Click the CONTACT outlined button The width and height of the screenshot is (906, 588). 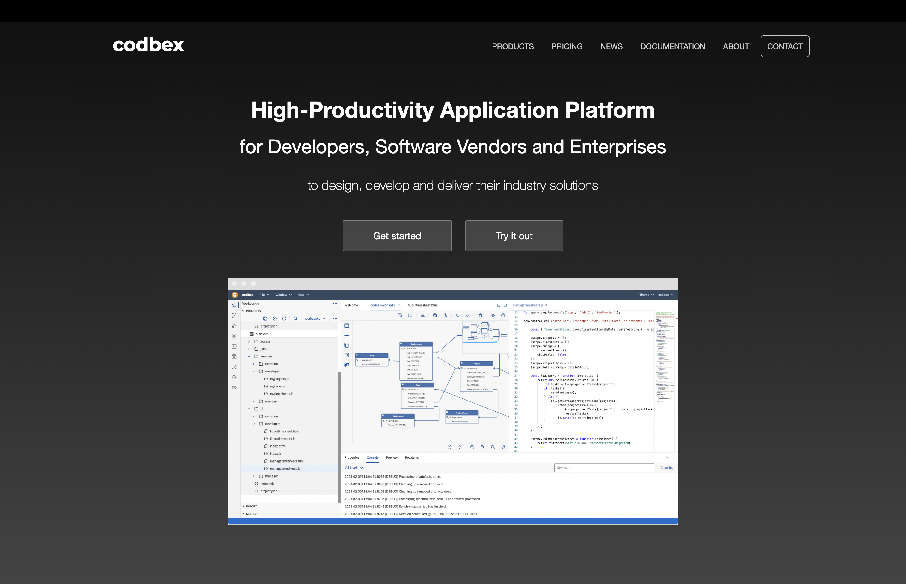coord(785,46)
